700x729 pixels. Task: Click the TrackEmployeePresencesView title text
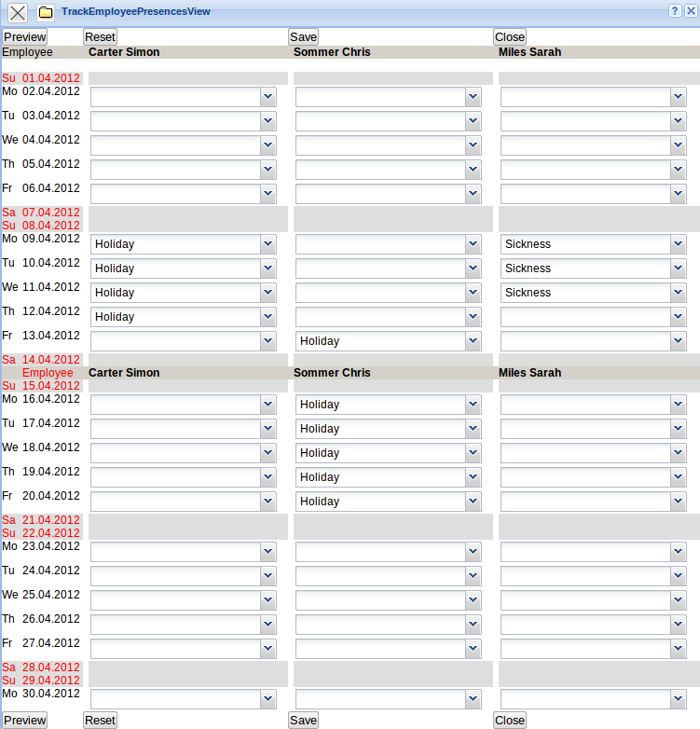[136, 12]
